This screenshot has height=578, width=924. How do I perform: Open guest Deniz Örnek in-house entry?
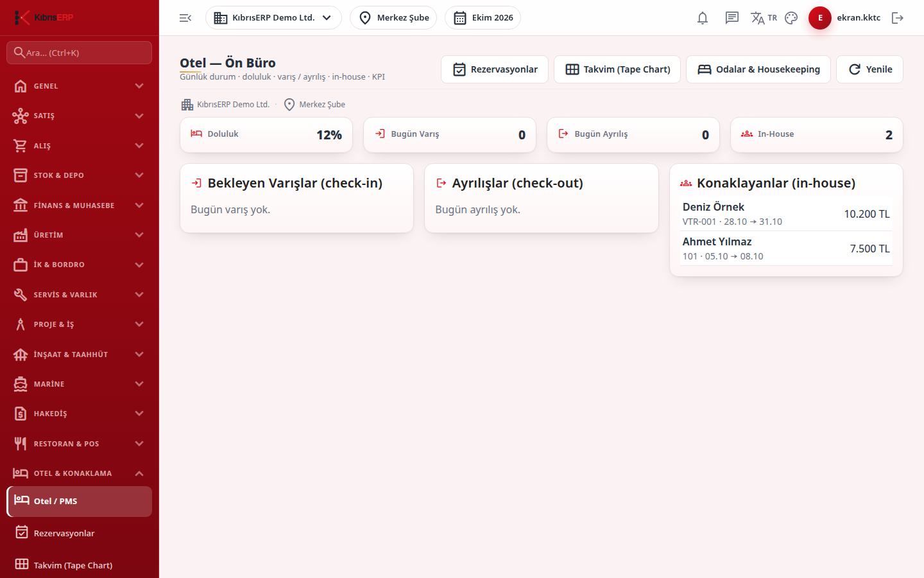tap(786, 214)
